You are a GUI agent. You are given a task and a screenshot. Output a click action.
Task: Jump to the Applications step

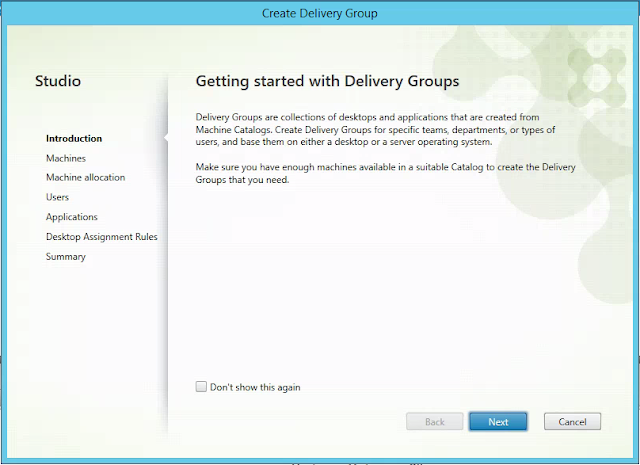[x=71, y=217]
